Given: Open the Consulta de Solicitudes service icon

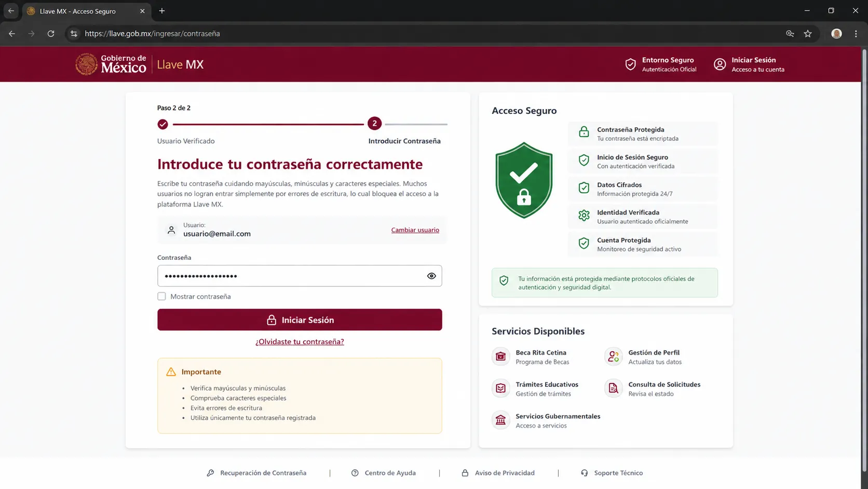Looking at the screenshot, I should (x=613, y=388).
